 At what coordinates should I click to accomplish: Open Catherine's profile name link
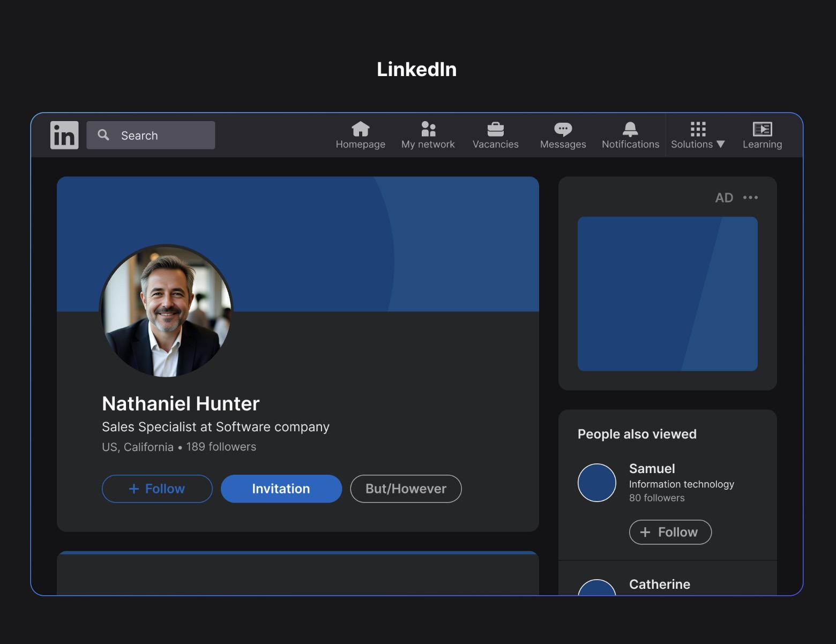(x=660, y=584)
